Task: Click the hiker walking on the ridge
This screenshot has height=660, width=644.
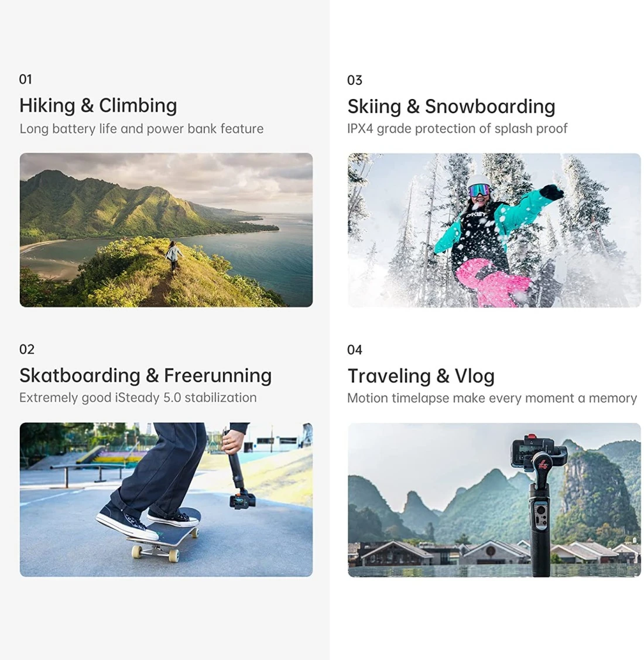Action: coord(173,255)
